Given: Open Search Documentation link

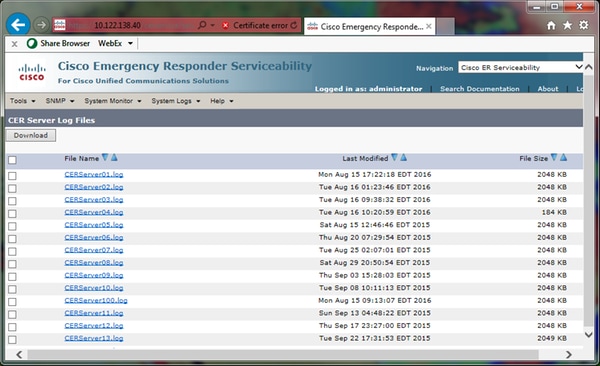Looking at the screenshot, I should tap(479, 89).
